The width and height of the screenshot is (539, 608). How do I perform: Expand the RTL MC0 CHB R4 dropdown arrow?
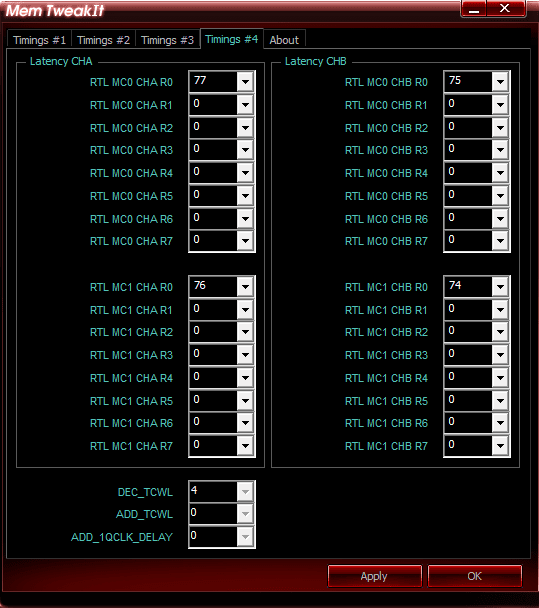coord(500,173)
